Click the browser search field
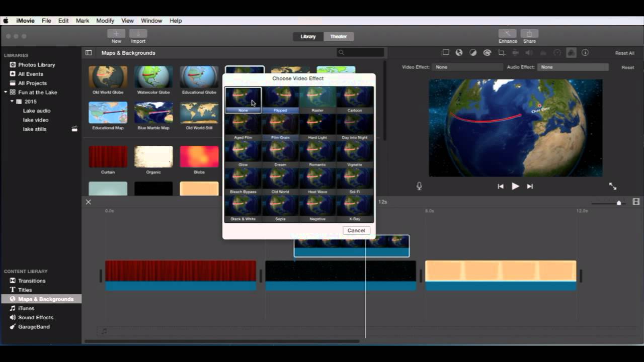 click(360, 52)
